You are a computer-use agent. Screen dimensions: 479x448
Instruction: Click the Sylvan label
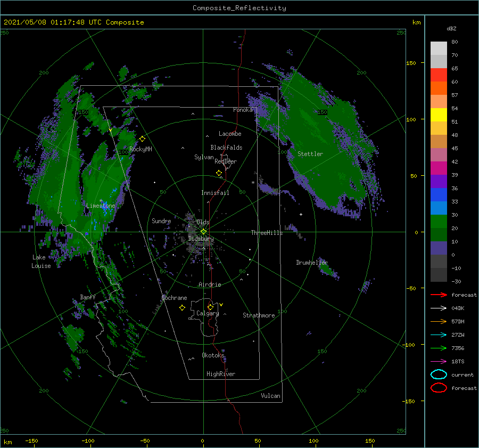click(x=204, y=157)
